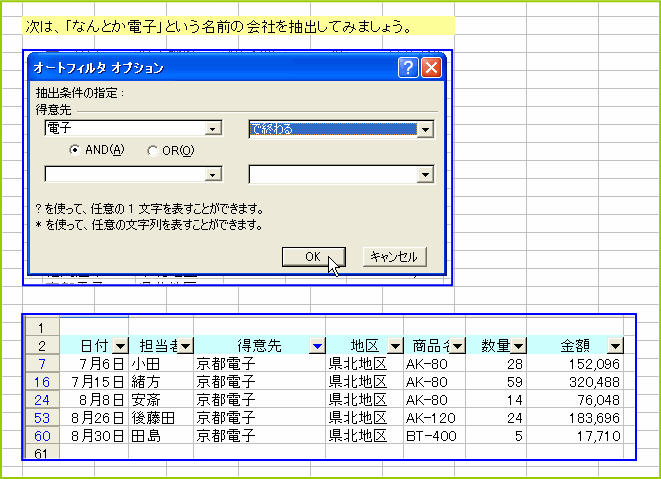Screen dimensions: 661x479
Task: Click 京都電子 in the 田島 row
Action: (x=259, y=436)
